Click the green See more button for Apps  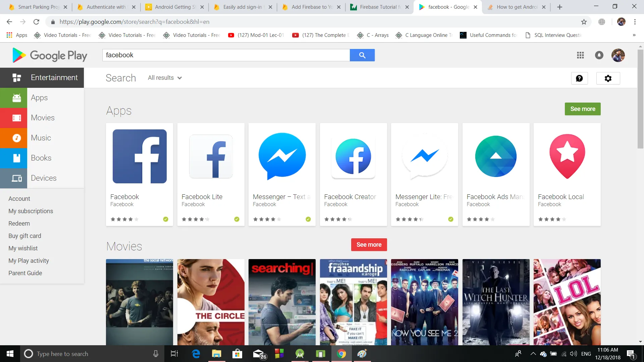pos(583,109)
